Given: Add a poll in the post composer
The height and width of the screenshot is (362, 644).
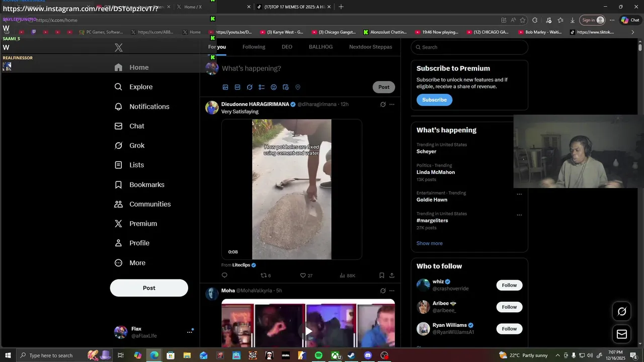Looking at the screenshot, I should (x=262, y=87).
